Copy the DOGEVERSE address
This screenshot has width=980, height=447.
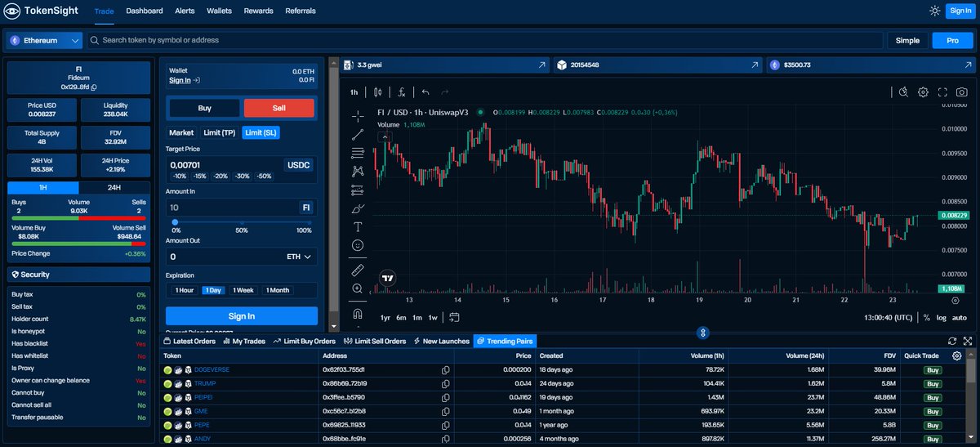coord(446,370)
